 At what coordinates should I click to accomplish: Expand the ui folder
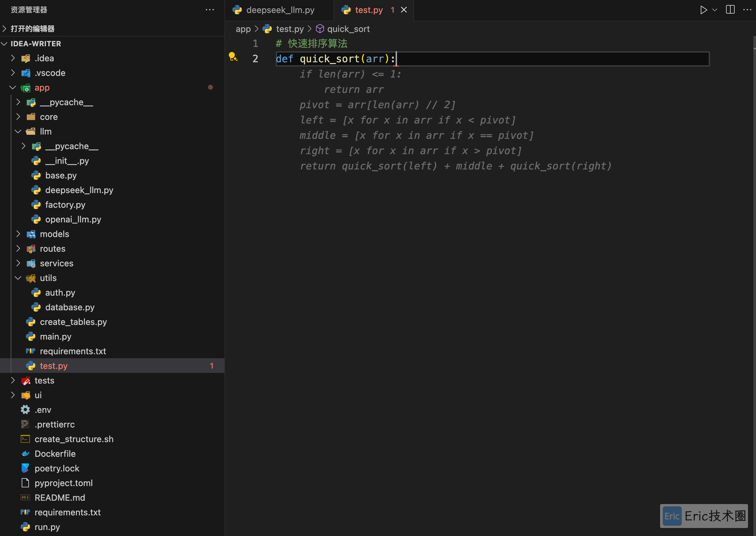[x=112, y=395]
